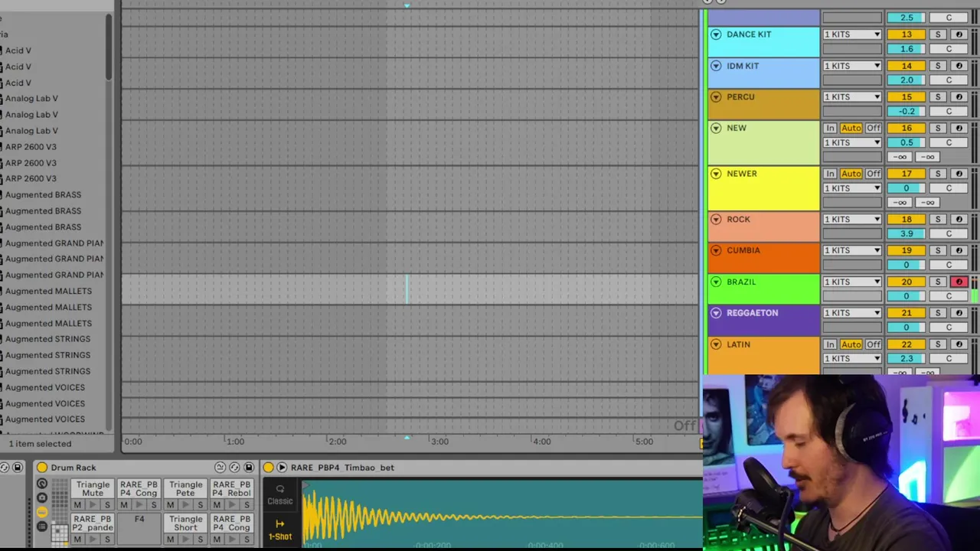
Task: Select the empty F4 drum pad
Action: pyautogui.click(x=139, y=528)
